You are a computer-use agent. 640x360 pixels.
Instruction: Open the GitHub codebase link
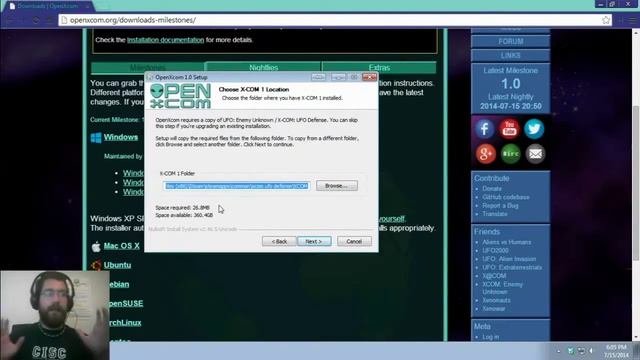pos(506,197)
